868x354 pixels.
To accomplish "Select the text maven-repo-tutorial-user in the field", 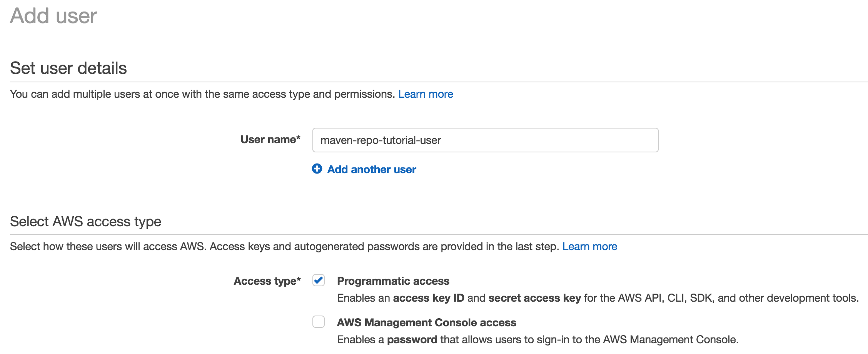I will coord(380,140).
